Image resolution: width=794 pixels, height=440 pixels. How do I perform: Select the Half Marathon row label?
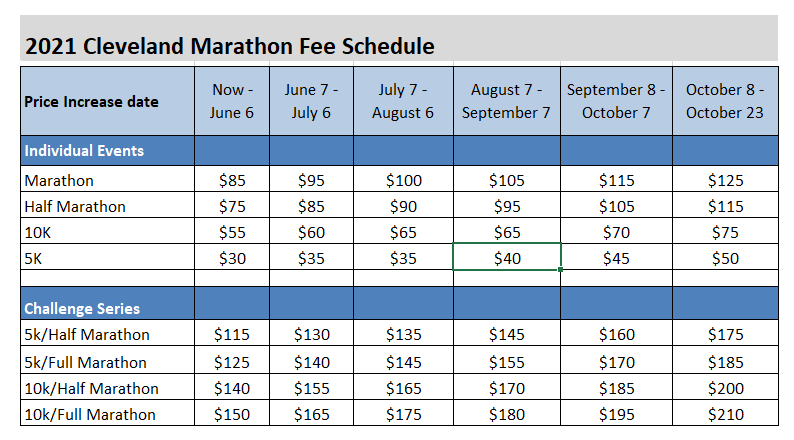coord(75,206)
